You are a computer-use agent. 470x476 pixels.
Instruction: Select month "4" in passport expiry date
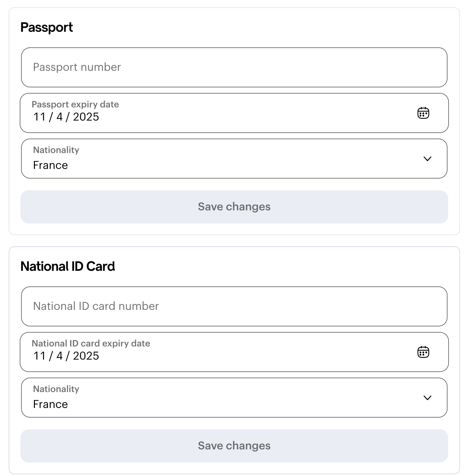pos(59,117)
